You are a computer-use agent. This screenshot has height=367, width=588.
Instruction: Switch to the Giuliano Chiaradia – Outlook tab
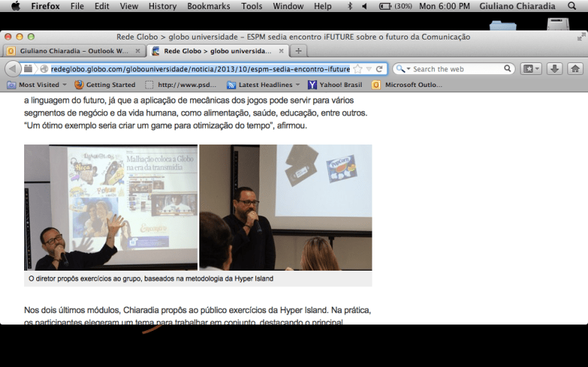click(74, 51)
